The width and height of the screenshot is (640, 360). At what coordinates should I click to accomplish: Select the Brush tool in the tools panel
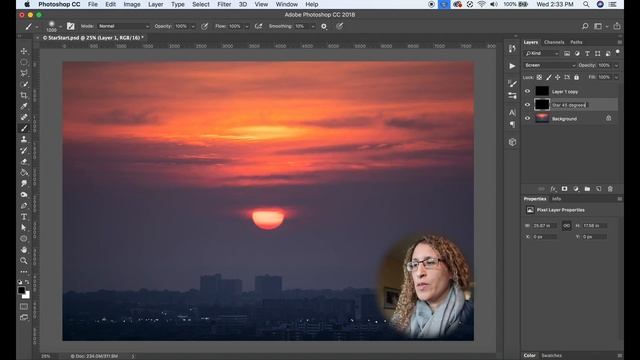pyautogui.click(x=24, y=128)
